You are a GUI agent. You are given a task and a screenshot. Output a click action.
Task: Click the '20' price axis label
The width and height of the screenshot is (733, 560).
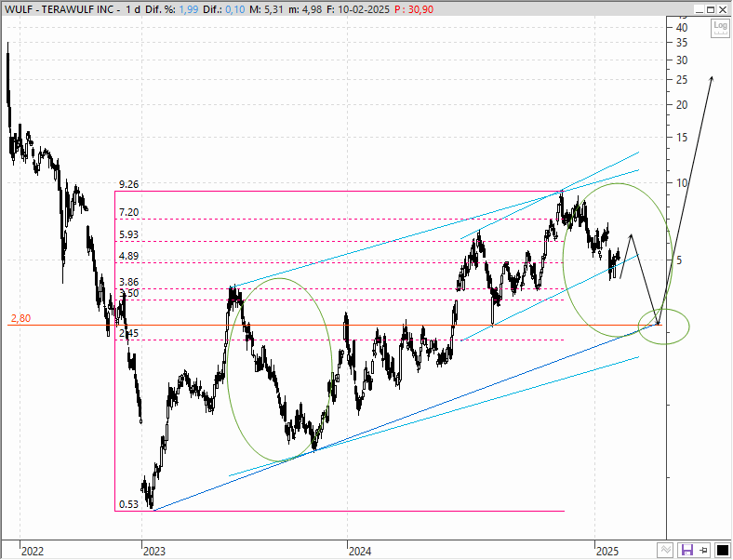(x=682, y=105)
